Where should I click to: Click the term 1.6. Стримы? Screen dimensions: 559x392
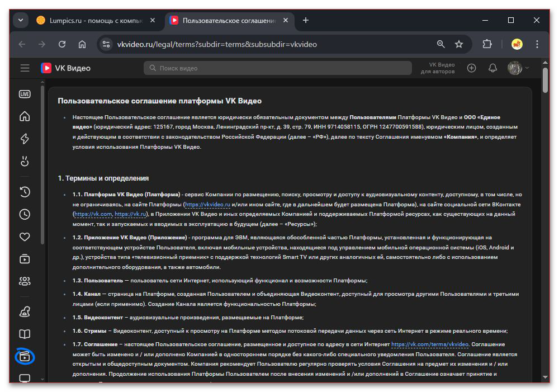(x=89, y=330)
